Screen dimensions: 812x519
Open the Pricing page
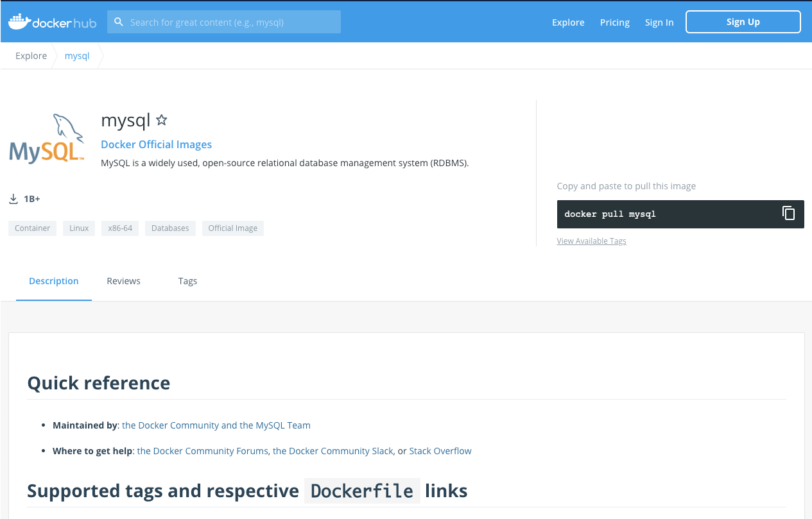[615, 22]
